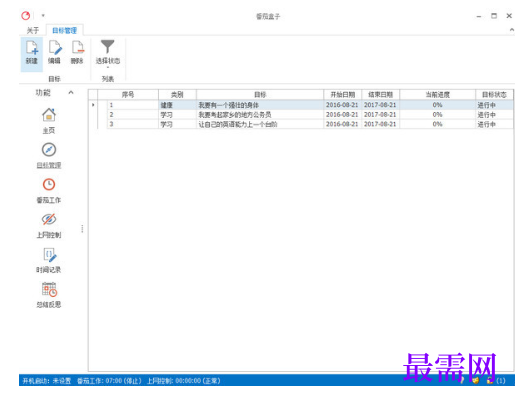Click the sidebar splitter dotted handle

point(82,229)
